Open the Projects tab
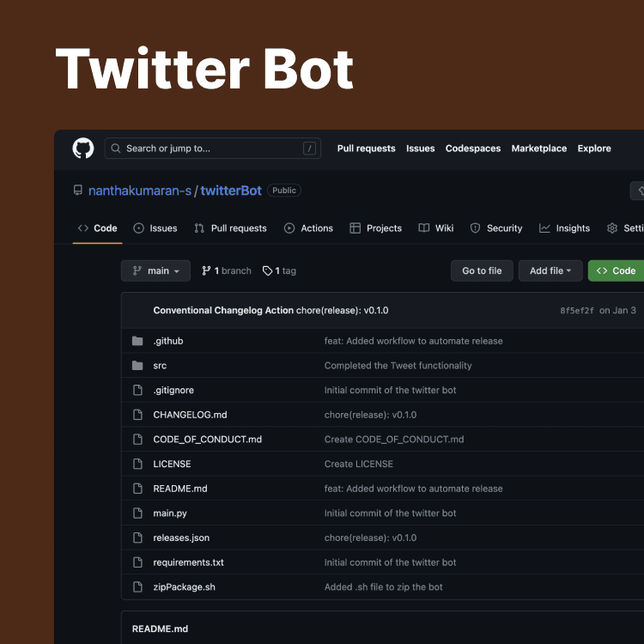Viewport: 644px width, 644px height. coord(375,228)
